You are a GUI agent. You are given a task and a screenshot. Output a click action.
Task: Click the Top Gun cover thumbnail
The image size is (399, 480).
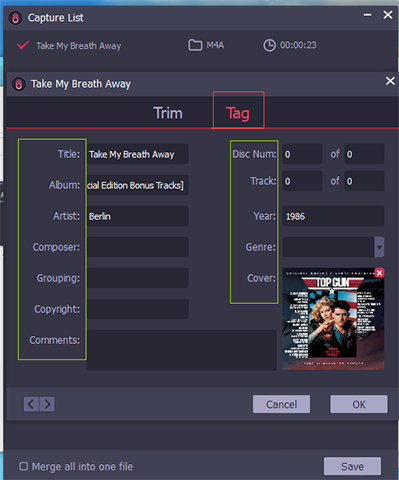333,319
